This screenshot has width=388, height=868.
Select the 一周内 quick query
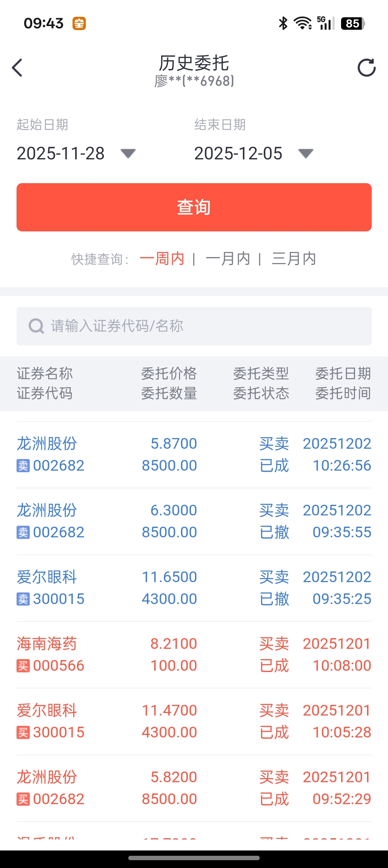(x=162, y=259)
